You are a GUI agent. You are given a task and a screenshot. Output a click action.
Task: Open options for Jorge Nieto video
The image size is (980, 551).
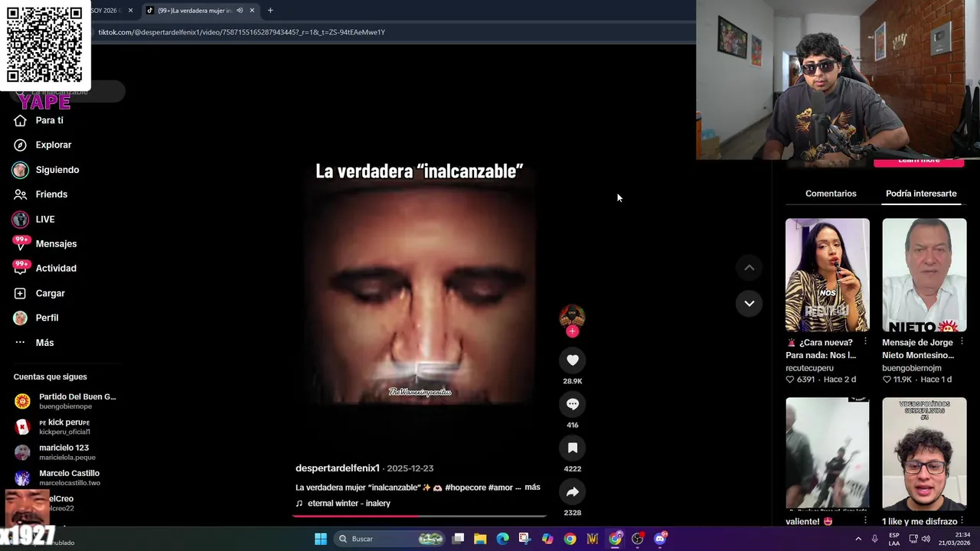coord(962,342)
